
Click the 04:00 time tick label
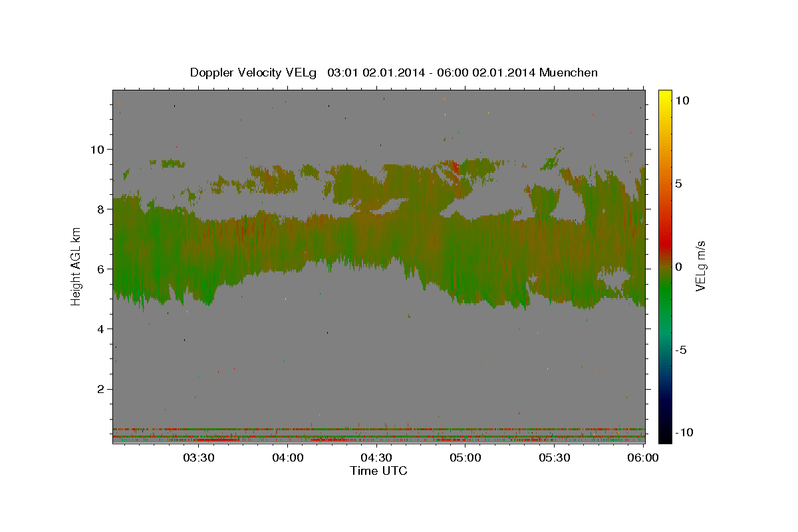[288, 458]
